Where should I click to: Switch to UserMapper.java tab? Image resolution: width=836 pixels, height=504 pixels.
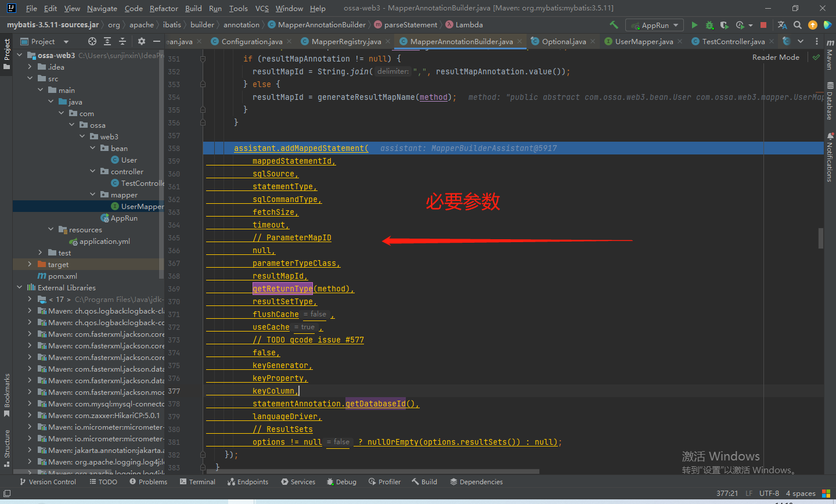644,41
